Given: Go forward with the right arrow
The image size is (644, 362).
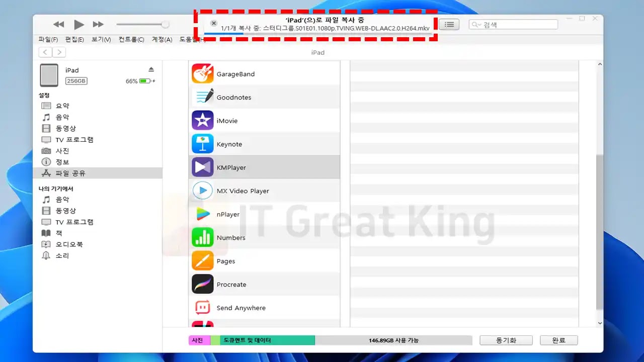Looking at the screenshot, I should [59, 52].
